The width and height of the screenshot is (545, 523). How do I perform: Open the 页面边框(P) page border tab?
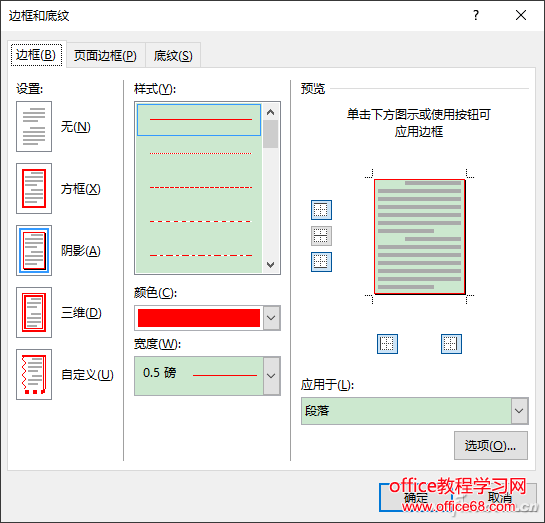(x=105, y=56)
